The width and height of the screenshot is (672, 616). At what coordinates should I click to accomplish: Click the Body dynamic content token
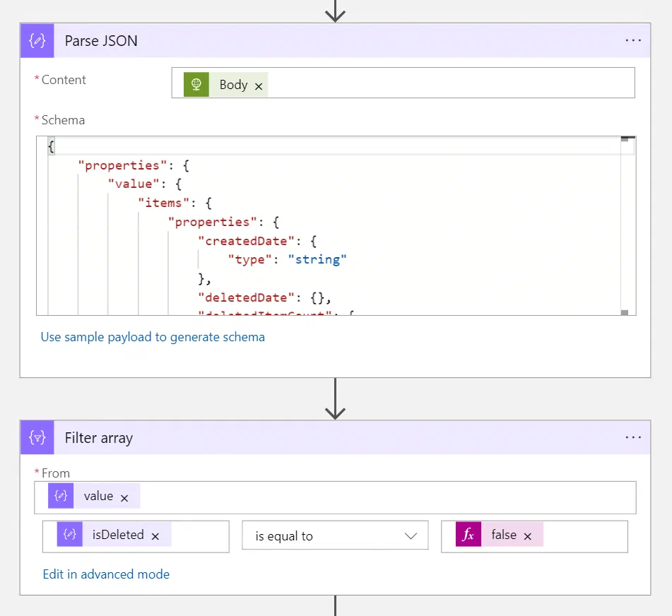click(226, 84)
